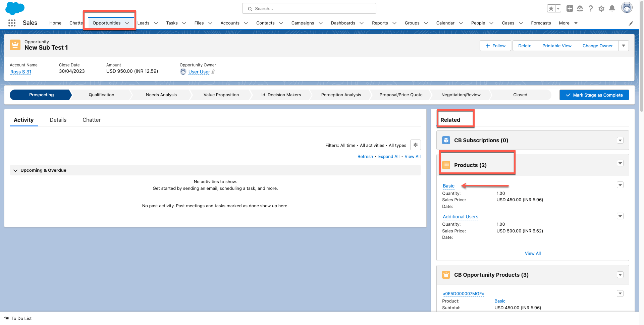Image resolution: width=644 pixels, height=325 pixels.
Task: Click Mark Stage as Complete button
Action: click(x=594, y=95)
